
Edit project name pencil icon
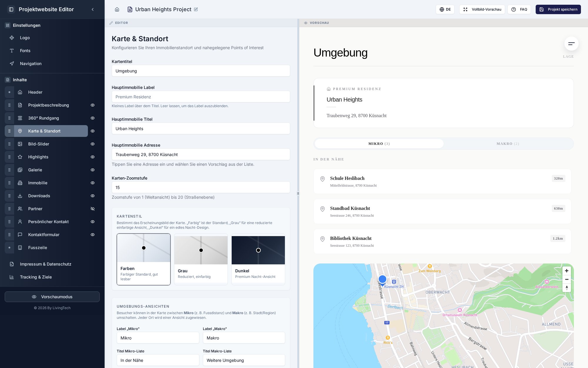pyautogui.click(x=196, y=9)
